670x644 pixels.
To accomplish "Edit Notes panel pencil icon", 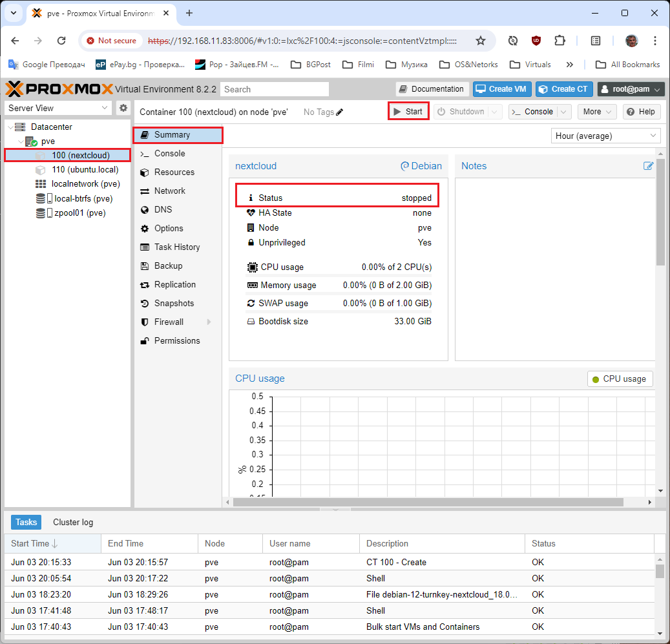I will click(x=648, y=166).
